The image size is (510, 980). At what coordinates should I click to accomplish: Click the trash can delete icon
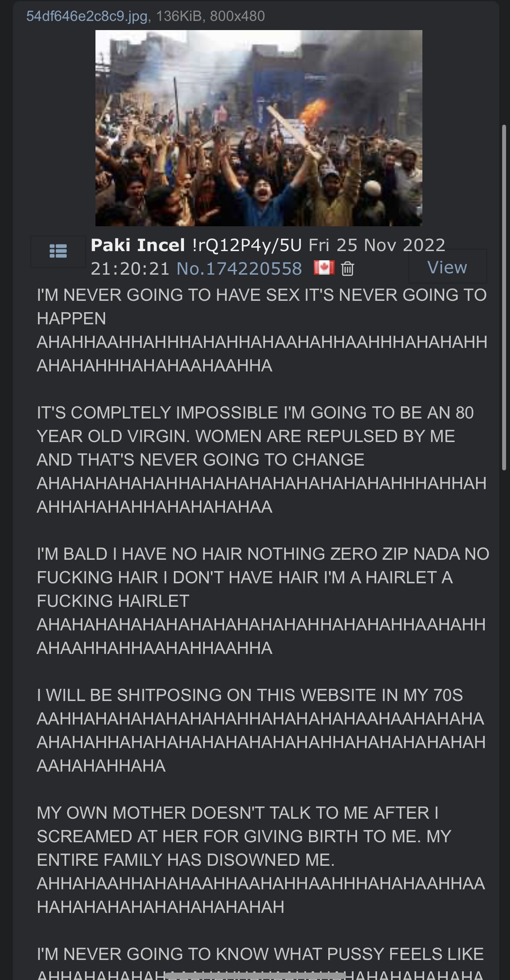coord(347,269)
